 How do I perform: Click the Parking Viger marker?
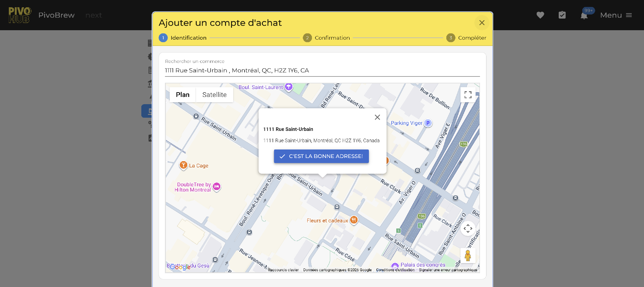pos(428,123)
